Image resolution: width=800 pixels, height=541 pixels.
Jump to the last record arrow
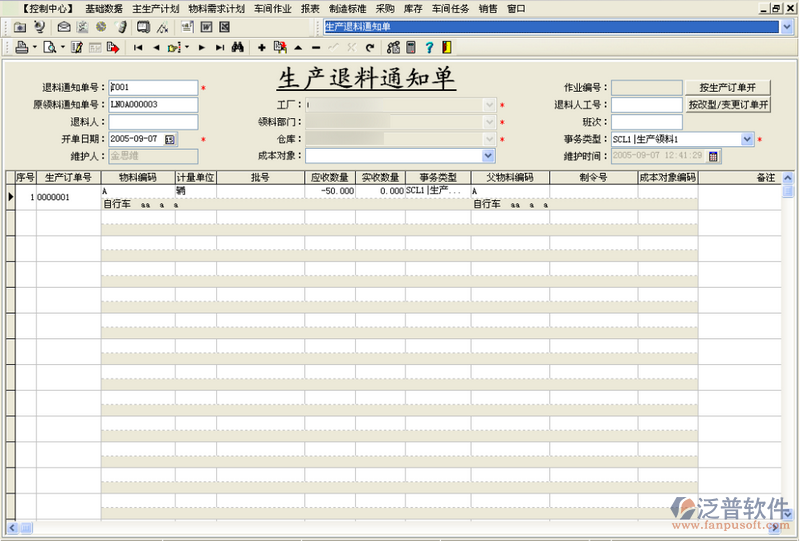coord(219,47)
